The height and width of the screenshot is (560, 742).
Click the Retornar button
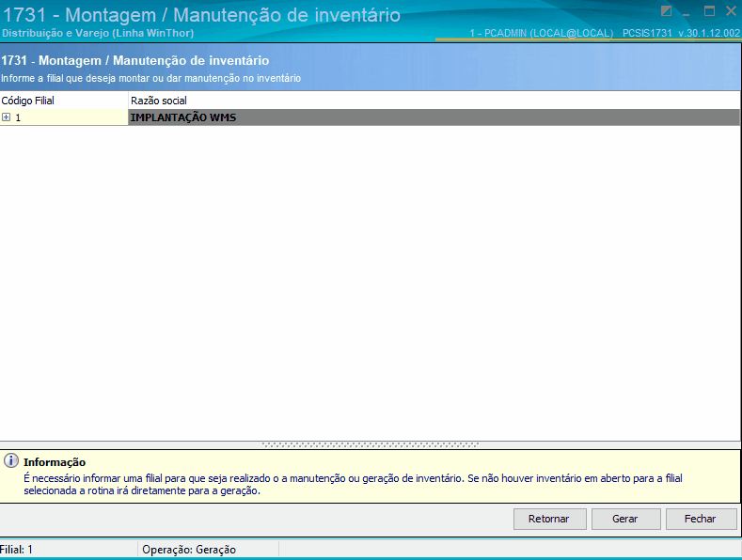click(x=549, y=519)
